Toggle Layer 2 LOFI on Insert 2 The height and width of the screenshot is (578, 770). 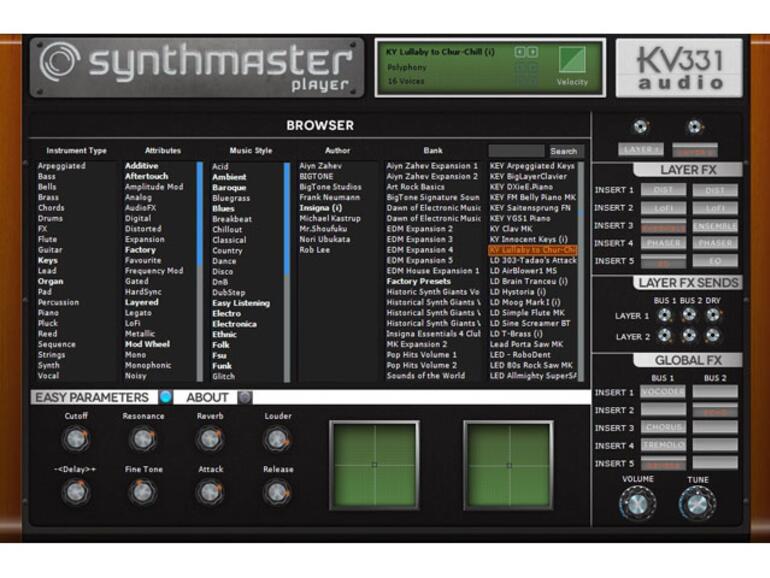click(715, 208)
